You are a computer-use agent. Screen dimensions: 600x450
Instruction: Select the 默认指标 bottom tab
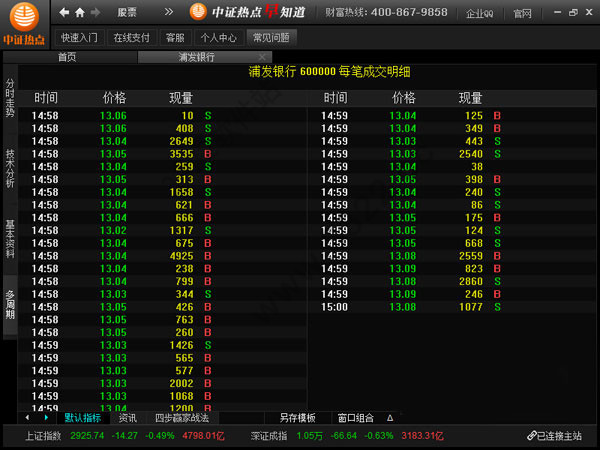coord(83,418)
